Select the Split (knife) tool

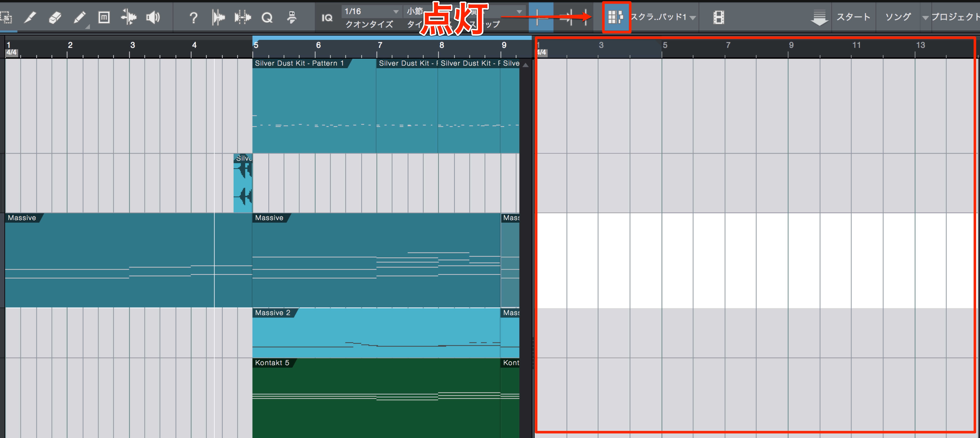tap(30, 17)
